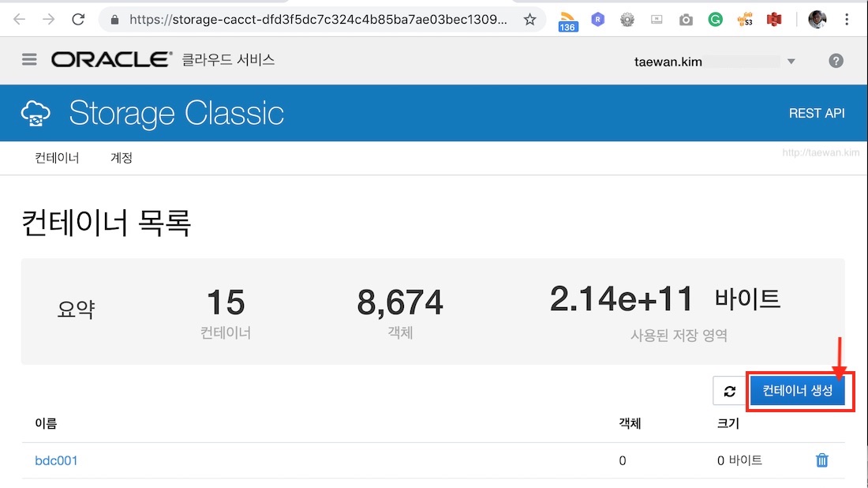
Task: Click the 2.14e+11 storage value
Action: click(621, 298)
